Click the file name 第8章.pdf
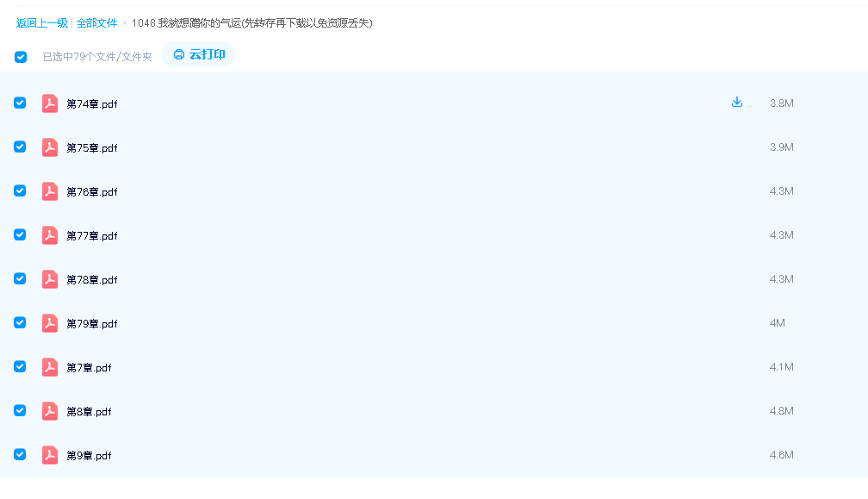This screenshot has width=868, height=499. pyautogui.click(x=89, y=412)
